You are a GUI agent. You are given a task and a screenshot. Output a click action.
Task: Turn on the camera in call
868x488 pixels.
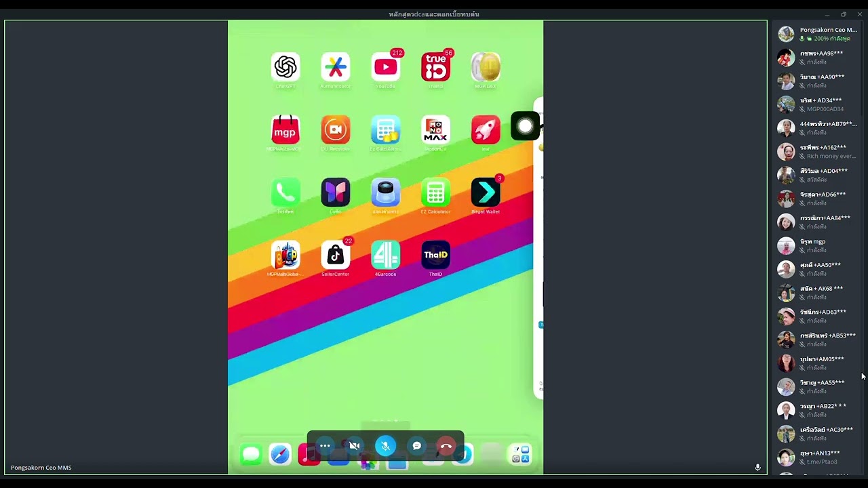tap(355, 446)
